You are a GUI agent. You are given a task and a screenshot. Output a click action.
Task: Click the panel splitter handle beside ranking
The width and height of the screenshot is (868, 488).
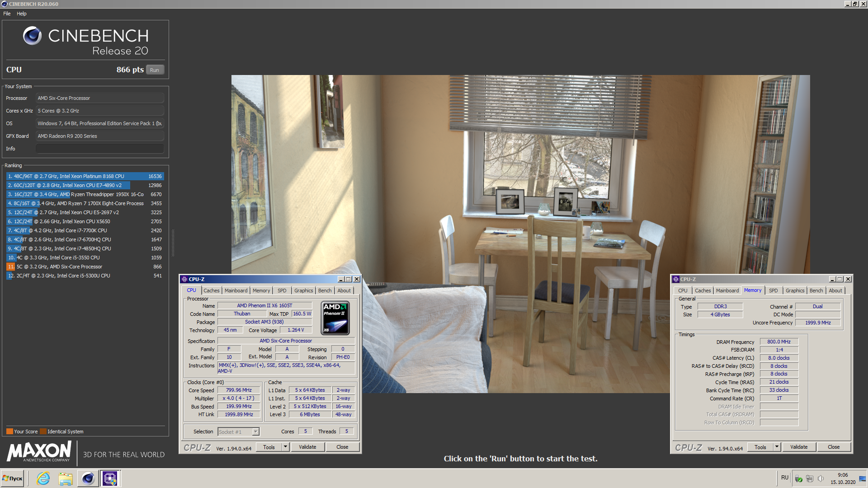[x=173, y=243]
